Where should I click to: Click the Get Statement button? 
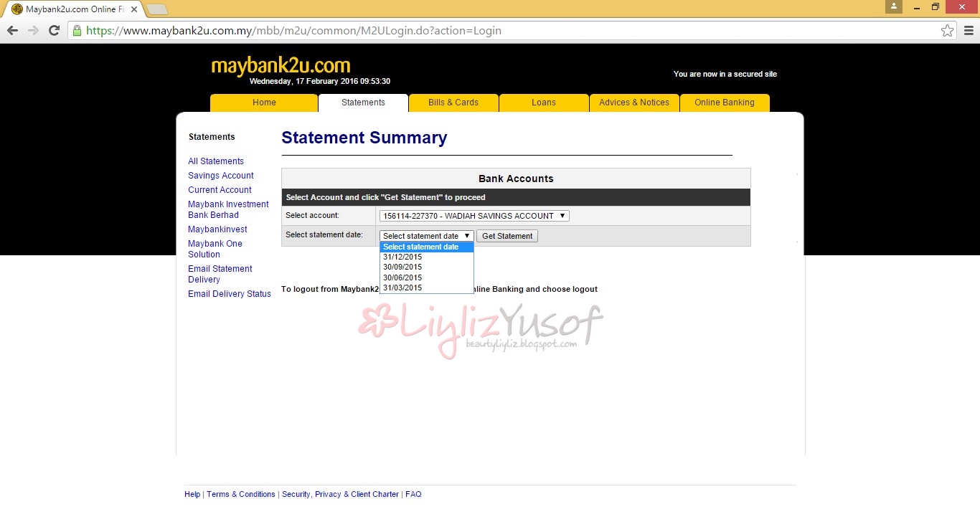pyautogui.click(x=507, y=236)
